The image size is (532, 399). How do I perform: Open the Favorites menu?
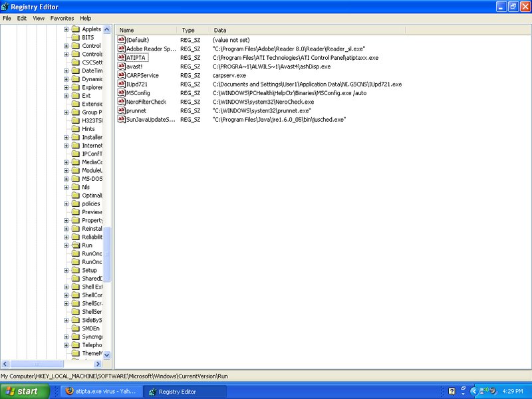62,19
